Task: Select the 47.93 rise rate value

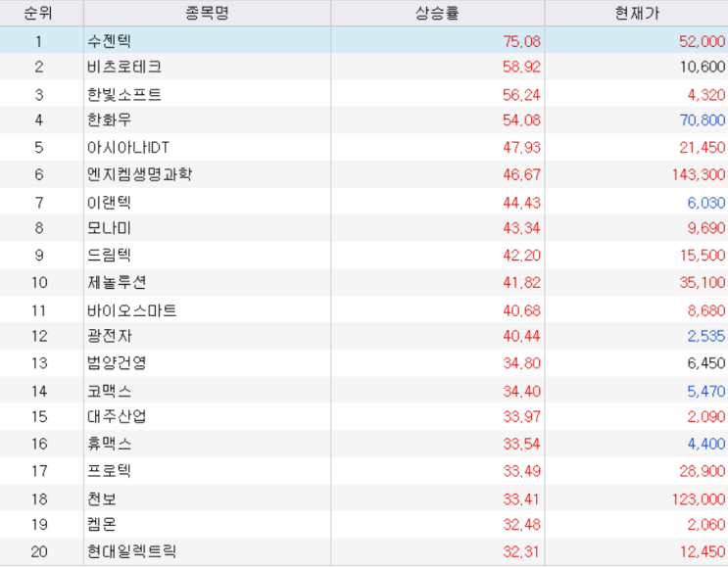Action: click(522, 148)
